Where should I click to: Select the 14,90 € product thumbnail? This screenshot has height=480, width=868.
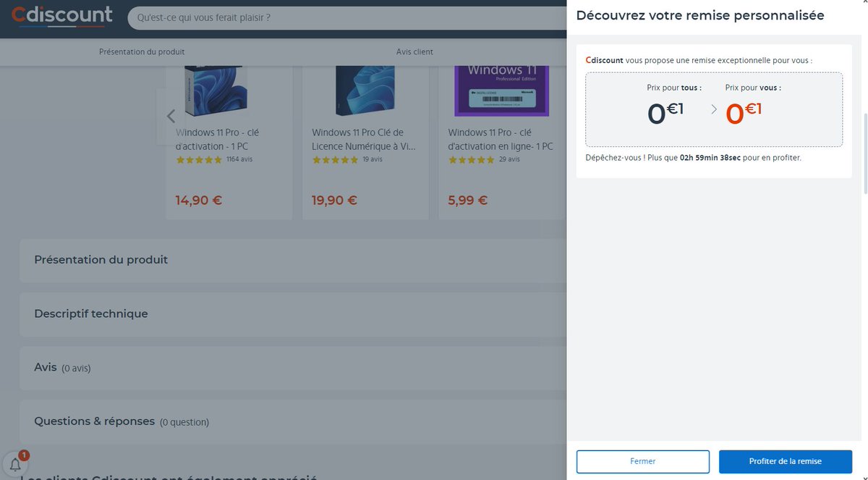coord(216,90)
